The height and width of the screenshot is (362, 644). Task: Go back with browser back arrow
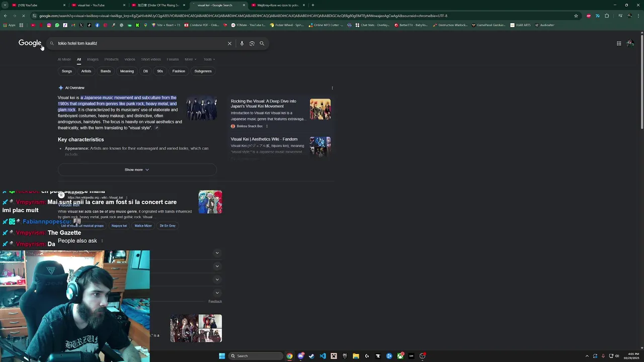(5, 16)
